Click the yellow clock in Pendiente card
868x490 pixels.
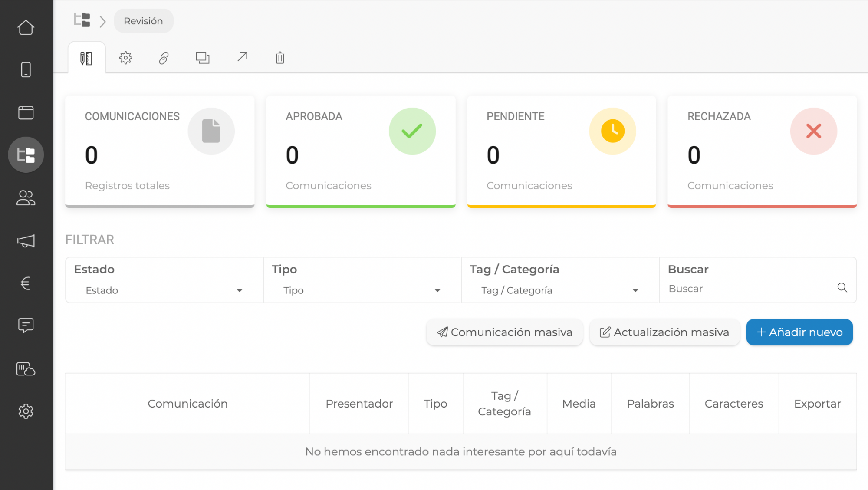click(613, 131)
